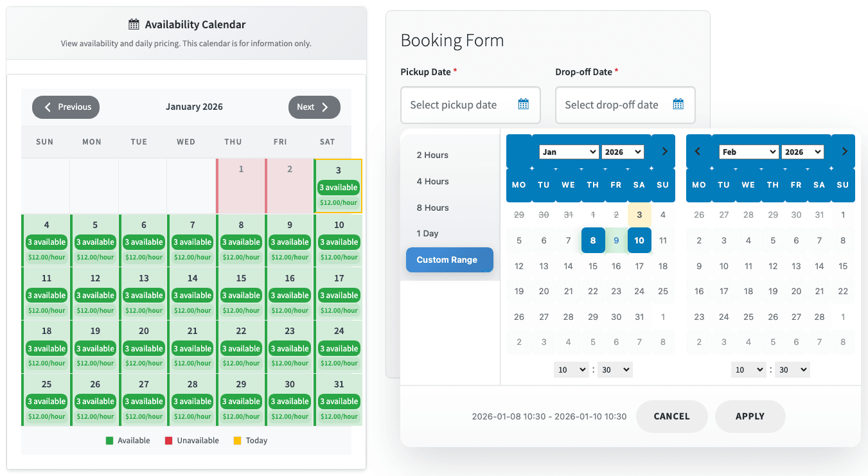
Task: Advance the February calendar using its right chevron
Action: pyautogui.click(x=844, y=151)
